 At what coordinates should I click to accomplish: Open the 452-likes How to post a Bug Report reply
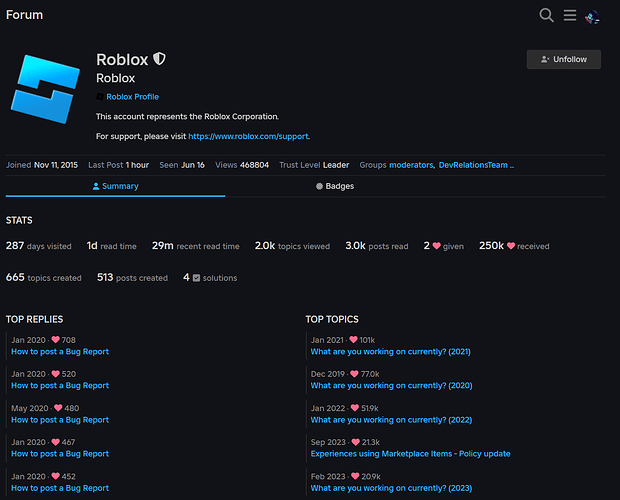click(60, 488)
